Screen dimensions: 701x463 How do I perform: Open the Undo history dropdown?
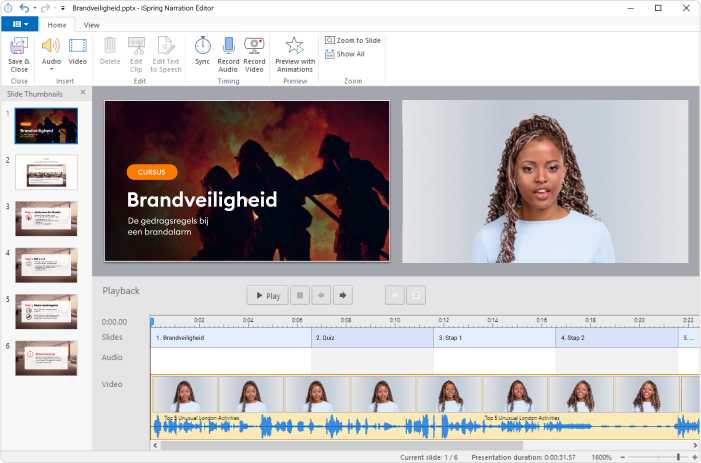click(x=34, y=8)
